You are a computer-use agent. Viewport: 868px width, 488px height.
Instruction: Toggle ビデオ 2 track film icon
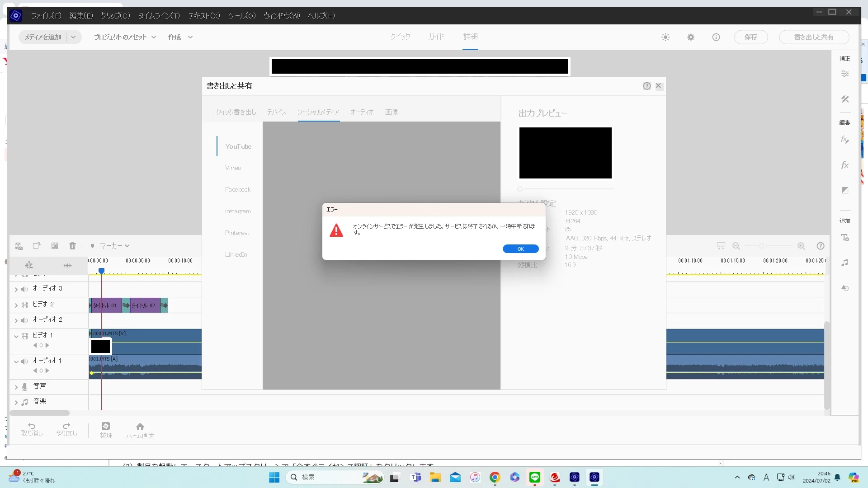25,305
